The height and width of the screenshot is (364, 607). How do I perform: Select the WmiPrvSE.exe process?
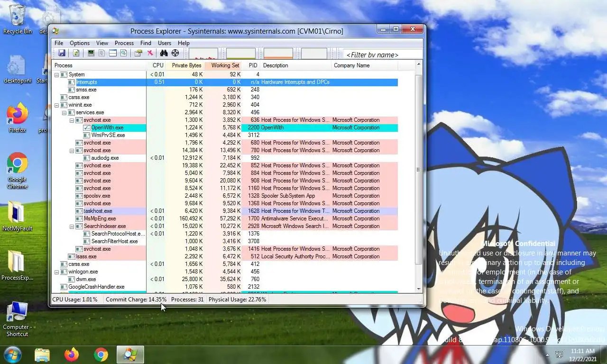click(225, 135)
